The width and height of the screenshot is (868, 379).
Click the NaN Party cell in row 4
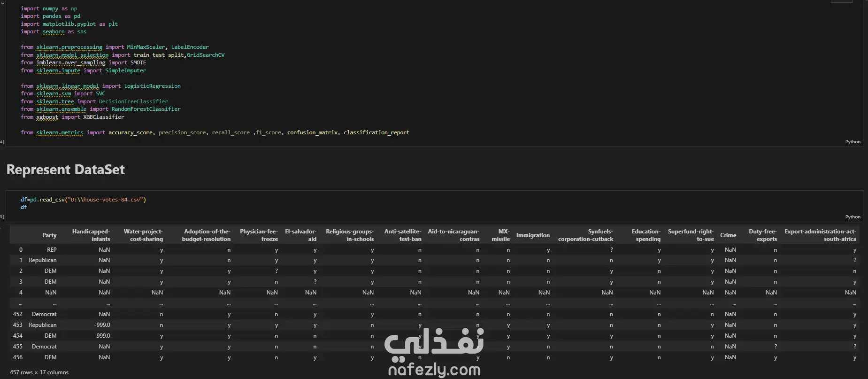tap(51, 293)
